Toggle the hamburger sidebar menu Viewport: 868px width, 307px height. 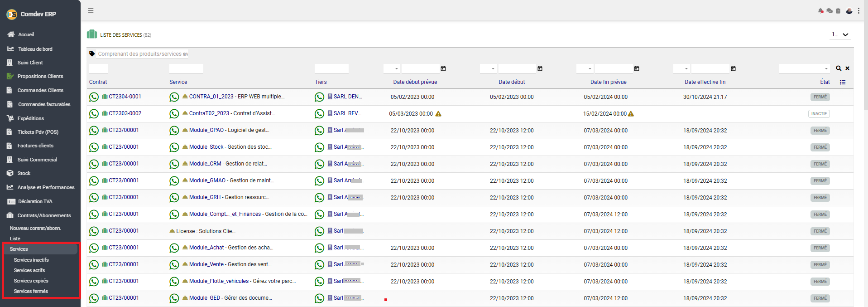coord(91,10)
